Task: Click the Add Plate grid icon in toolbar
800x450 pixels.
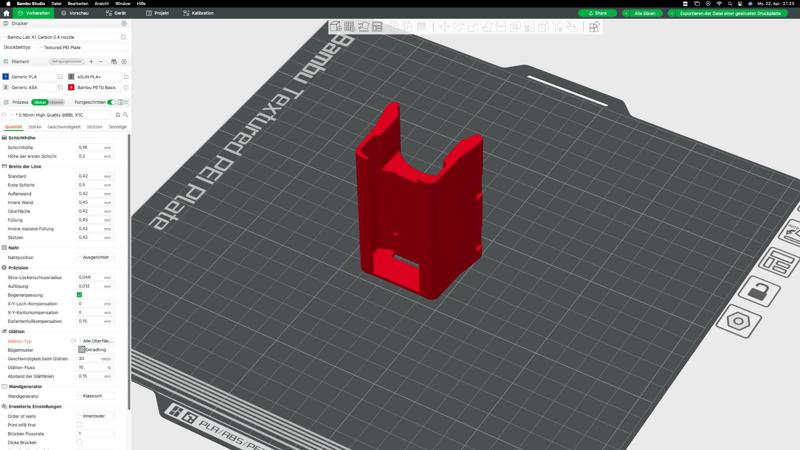Action: (x=349, y=27)
